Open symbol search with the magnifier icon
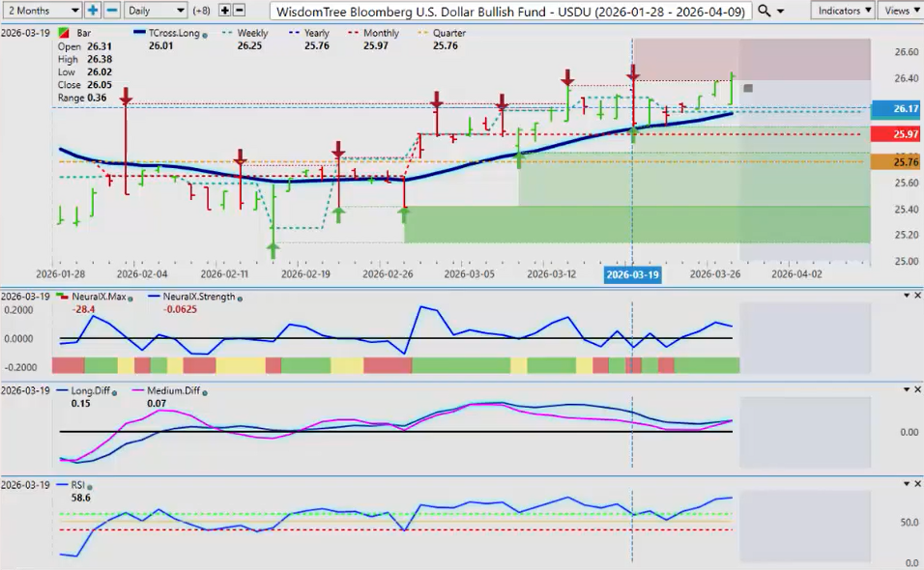 tap(765, 11)
